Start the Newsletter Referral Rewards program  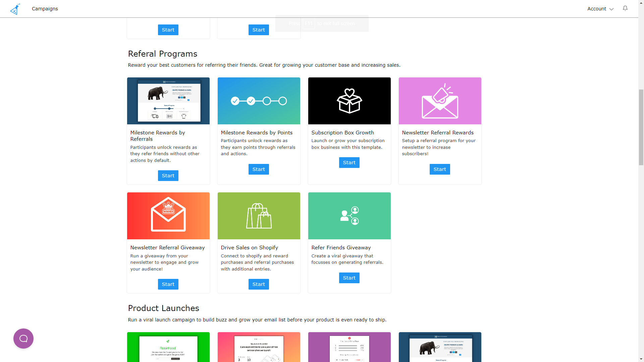(x=440, y=169)
